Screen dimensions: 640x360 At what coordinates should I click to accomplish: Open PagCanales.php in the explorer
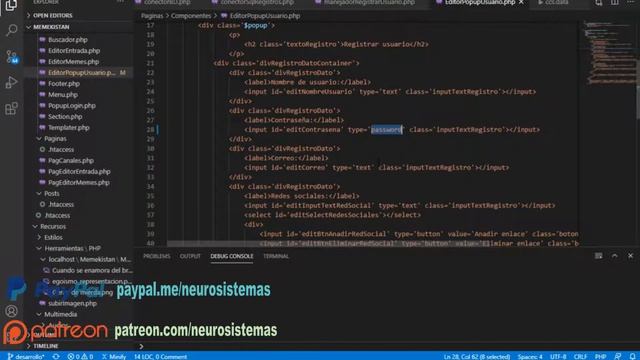pyautogui.click(x=71, y=161)
